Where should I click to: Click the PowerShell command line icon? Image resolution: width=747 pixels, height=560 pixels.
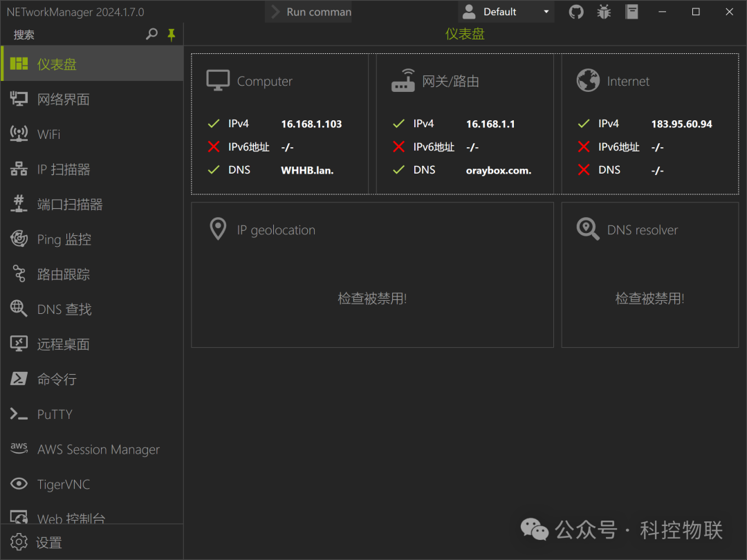[19, 379]
